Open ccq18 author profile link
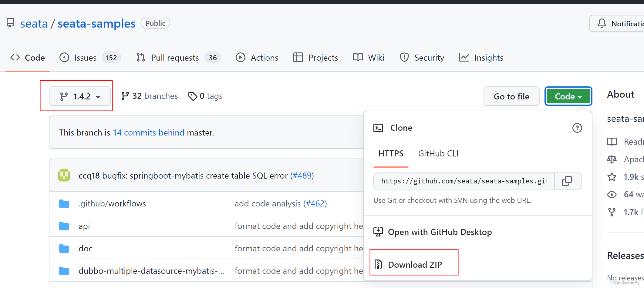The width and height of the screenshot is (644, 288). (x=89, y=176)
